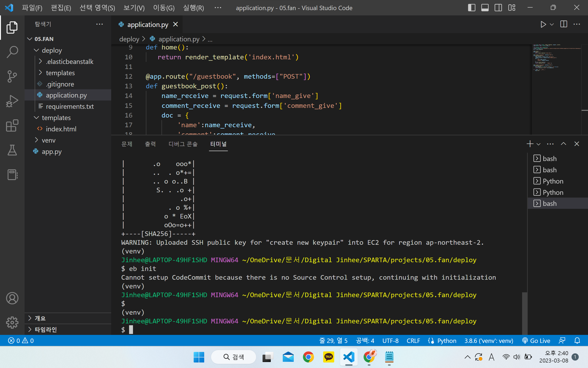Open the 선택 영역(S) menu
Image resolution: width=588 pixels, height=368 pixels.
point(97,8)
